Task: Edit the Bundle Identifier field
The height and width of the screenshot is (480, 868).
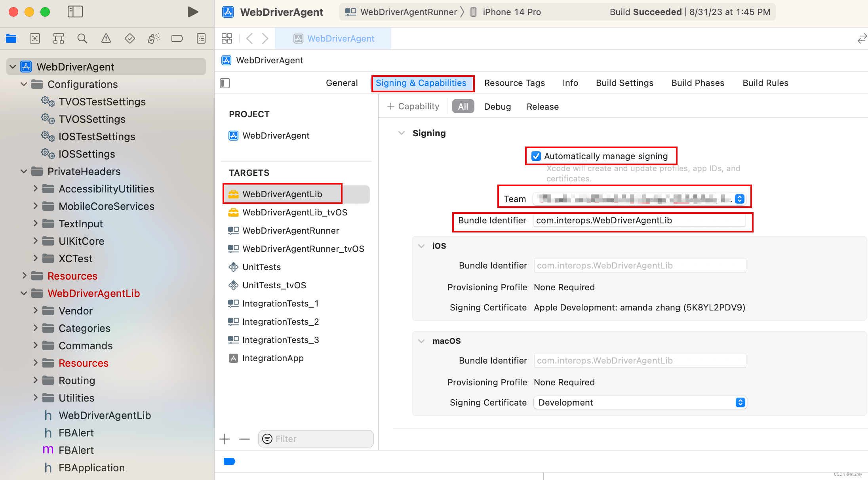Action: 639,221
